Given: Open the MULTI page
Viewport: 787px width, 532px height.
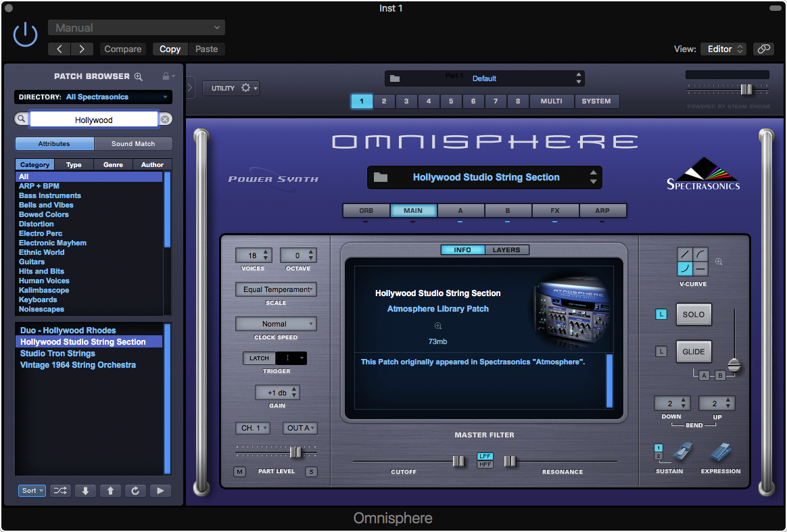Looking at the screenshot, I should [552, 101].
